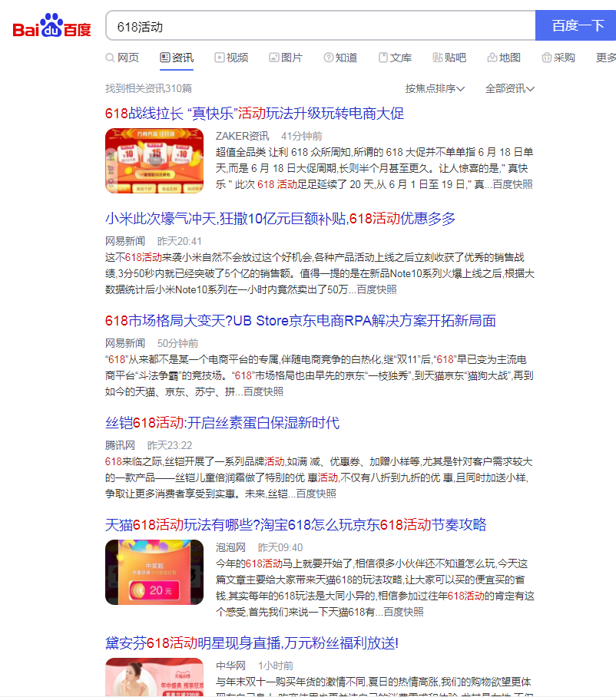The height and width of the screenshot is (697, 616).
Task: Click the timestamp 1小时前
Action: [276, 666]
